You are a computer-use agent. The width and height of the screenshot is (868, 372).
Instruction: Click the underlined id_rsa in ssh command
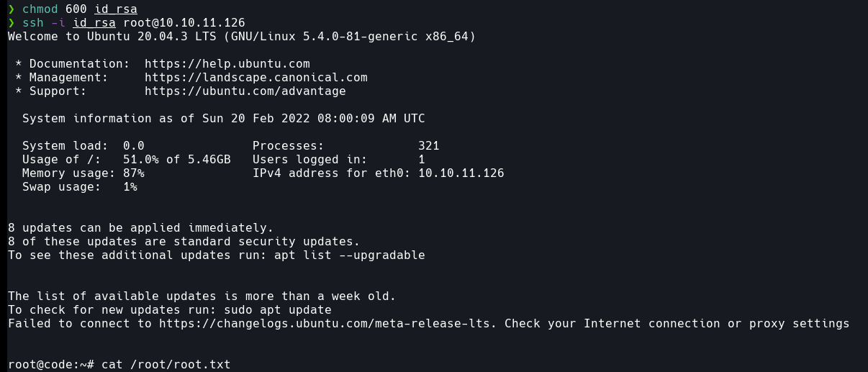point(94,23)
